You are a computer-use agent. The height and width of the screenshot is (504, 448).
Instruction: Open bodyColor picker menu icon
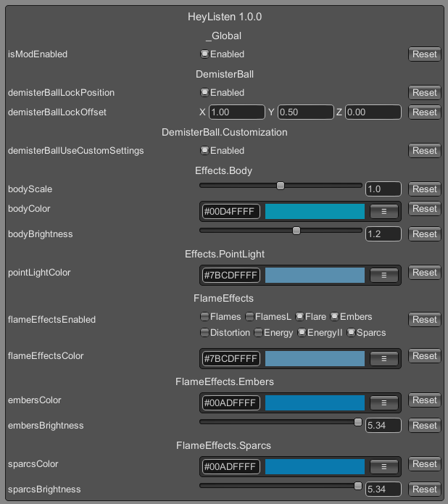pos(383,212)
